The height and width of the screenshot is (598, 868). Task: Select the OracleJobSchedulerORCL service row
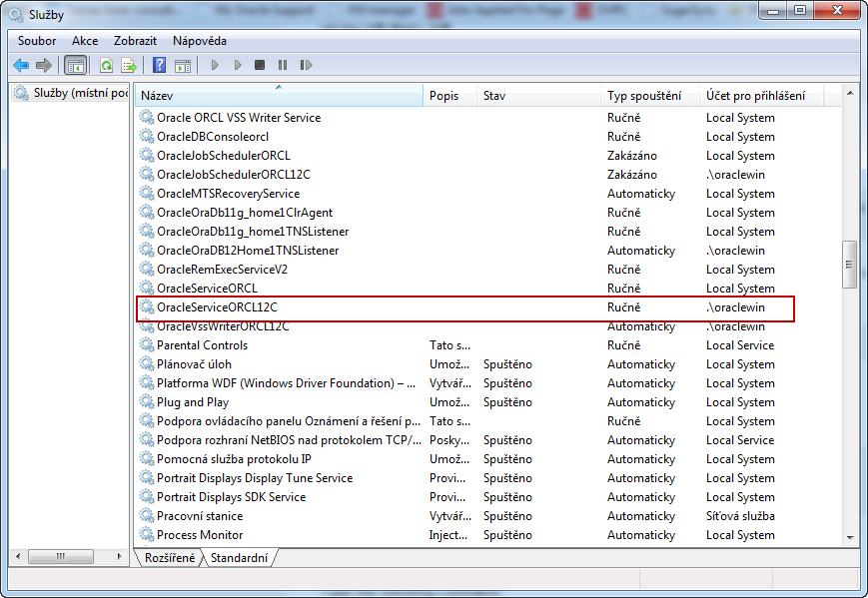pos(223,156)
